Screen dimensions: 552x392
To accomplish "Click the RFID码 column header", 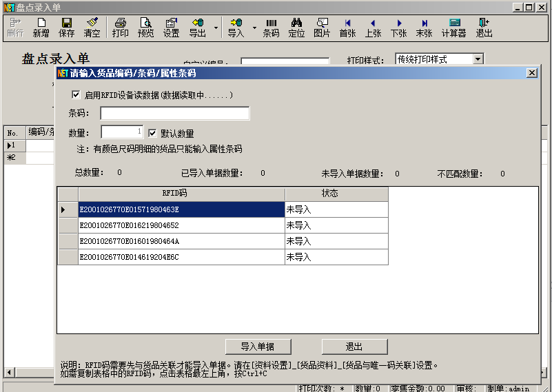I will 182,194.
